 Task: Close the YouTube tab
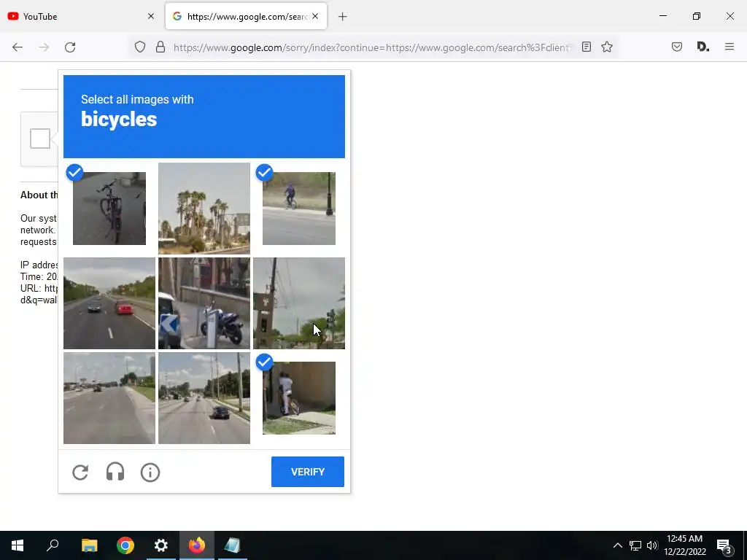tap(151, 16)
